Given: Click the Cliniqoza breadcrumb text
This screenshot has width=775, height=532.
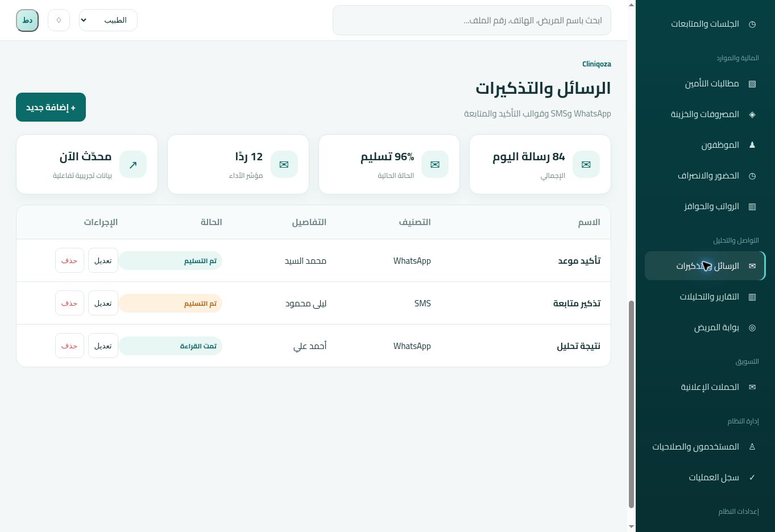Looking at the screenshot, I should coord(596,64).
